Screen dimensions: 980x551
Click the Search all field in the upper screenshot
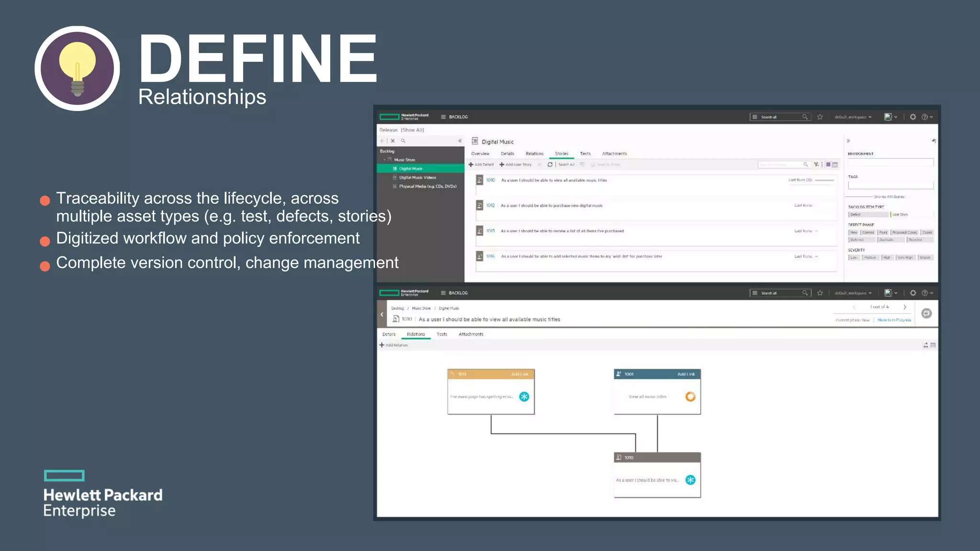pos(780,117)
